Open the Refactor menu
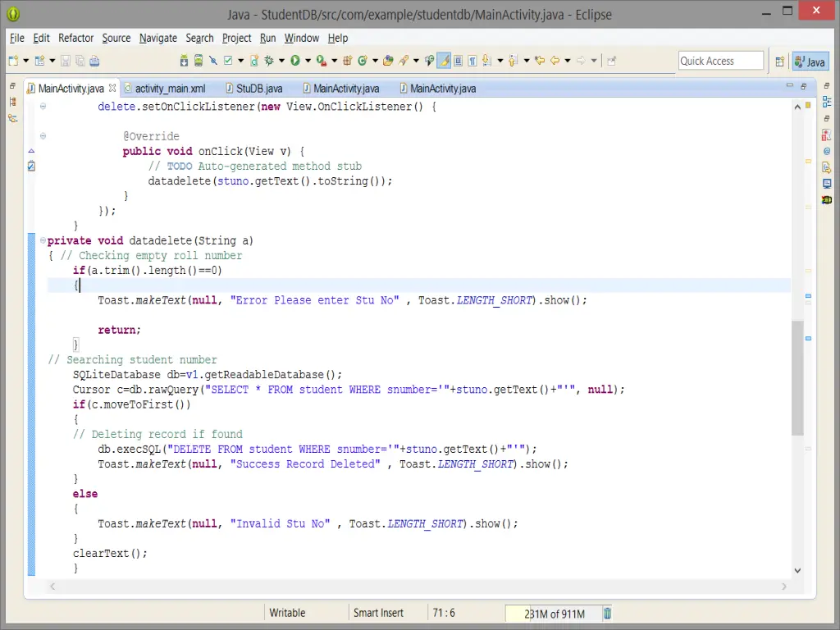This screenshot has width=840, height=630. (x=75, y=38)
